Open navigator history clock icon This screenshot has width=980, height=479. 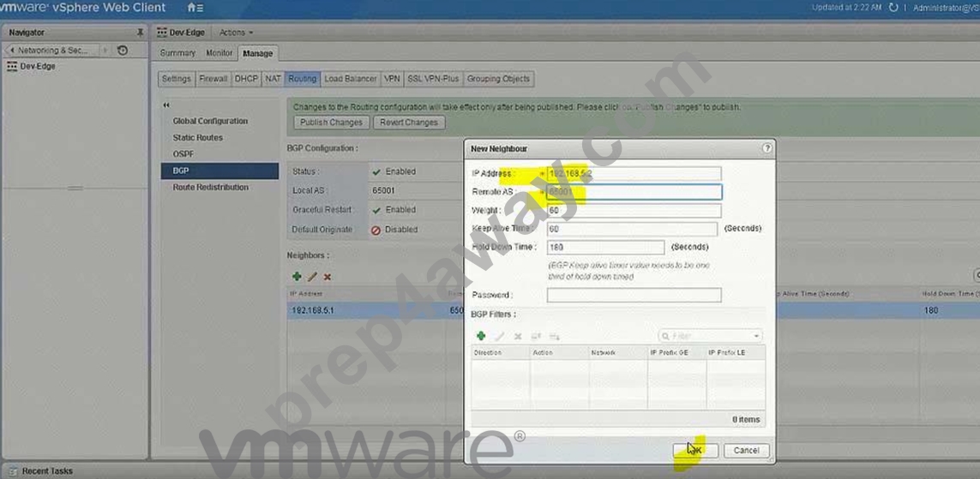click(x=123, y=50)
